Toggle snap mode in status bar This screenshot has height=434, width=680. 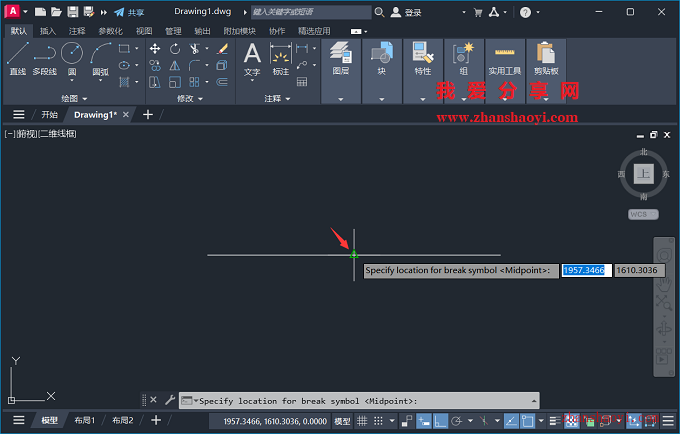tap(378, 421)
